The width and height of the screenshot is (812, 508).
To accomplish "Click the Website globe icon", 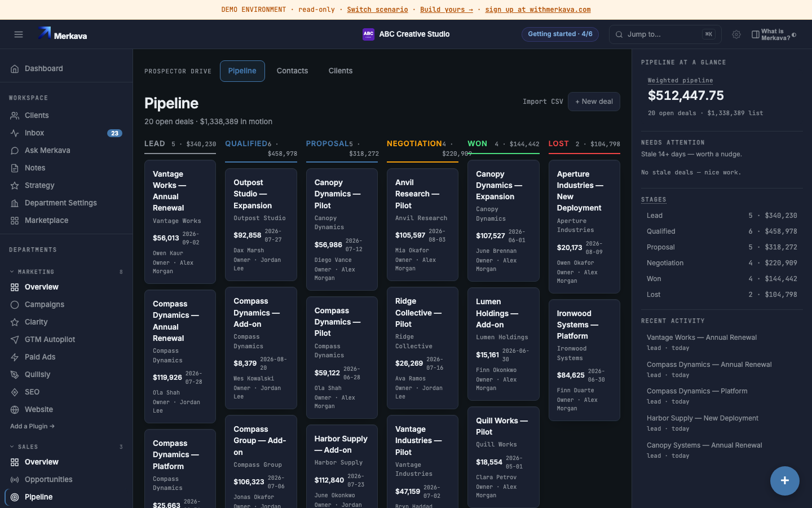I will click(15, 410).
